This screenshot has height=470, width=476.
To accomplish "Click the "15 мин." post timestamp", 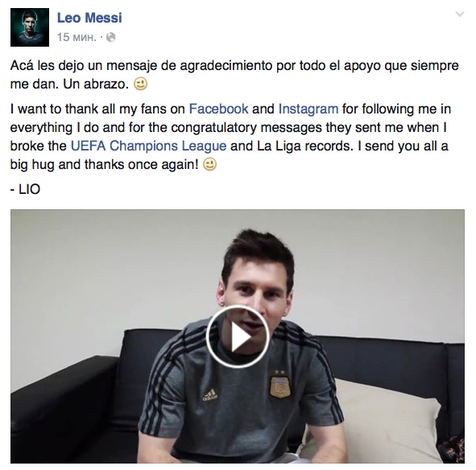I will (77, 37).
